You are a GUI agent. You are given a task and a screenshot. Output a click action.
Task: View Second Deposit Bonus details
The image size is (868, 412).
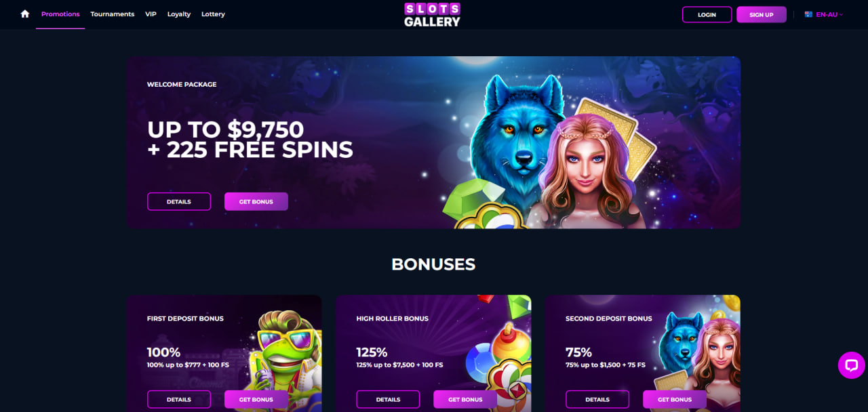pos(597,399)
